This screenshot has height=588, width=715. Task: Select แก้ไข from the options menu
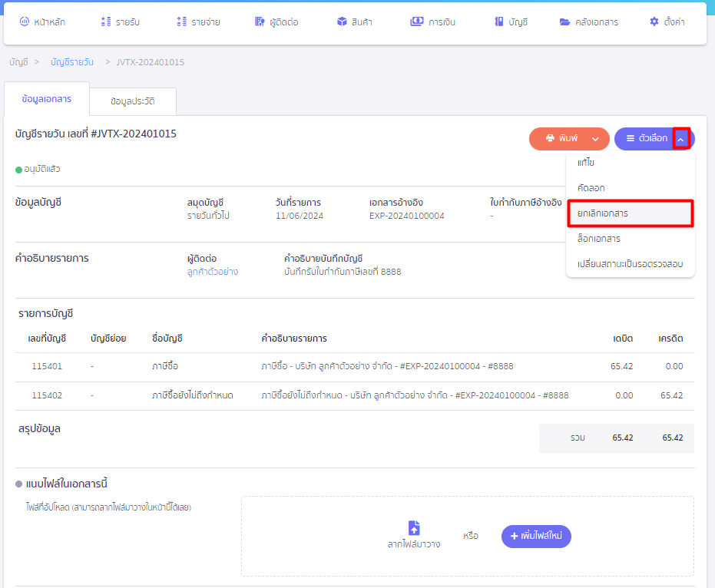click(631, 163)
